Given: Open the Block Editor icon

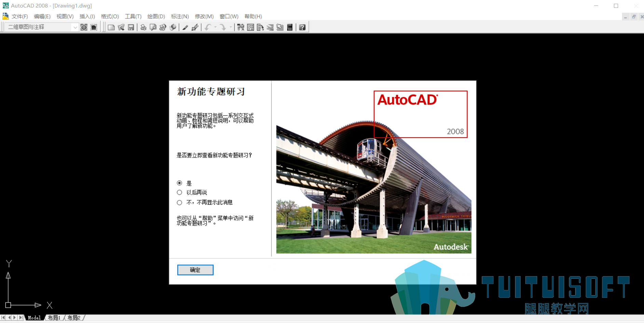Looking at the screenshot, I should click(x=195, y=27).
